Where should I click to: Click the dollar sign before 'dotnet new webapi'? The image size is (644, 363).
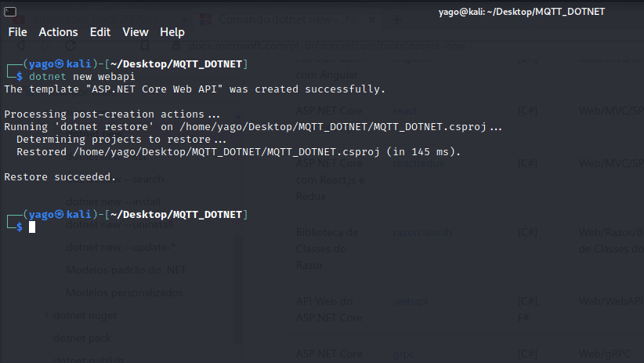point(20,77)
